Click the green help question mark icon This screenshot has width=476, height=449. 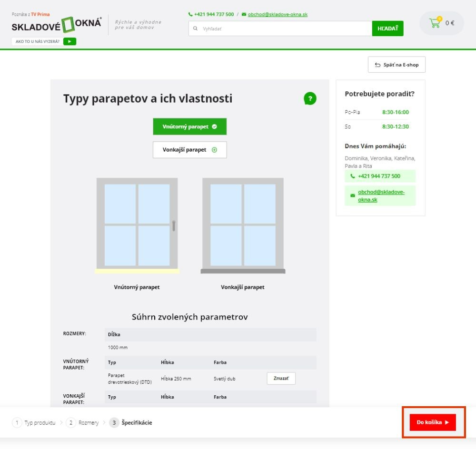310,99
